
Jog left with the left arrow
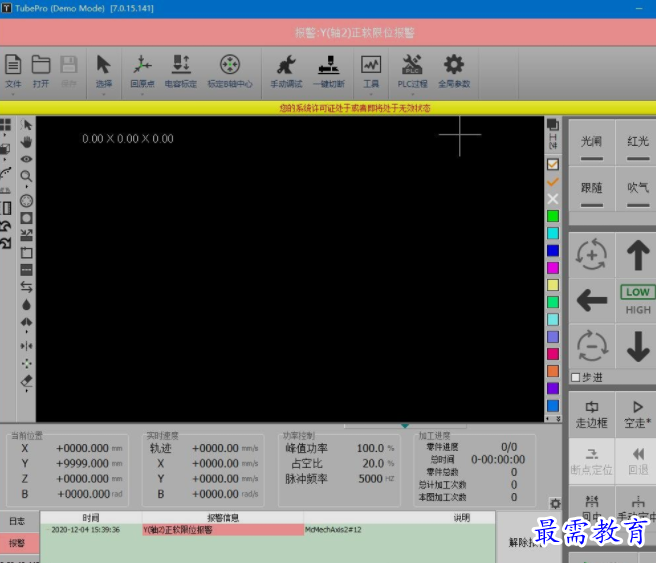click(592, 300)
